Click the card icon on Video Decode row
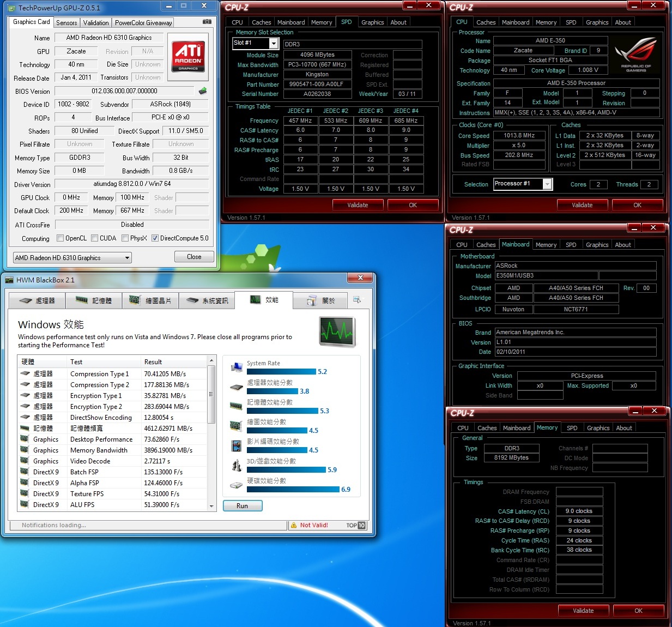The image size is (672, 627). point(25,461)
